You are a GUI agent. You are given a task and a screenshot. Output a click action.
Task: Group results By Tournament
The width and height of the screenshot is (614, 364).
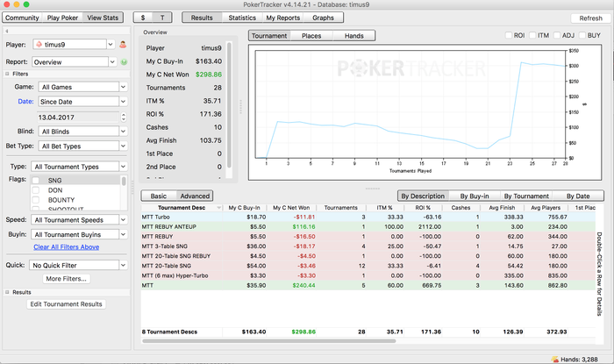click(526, 196)
